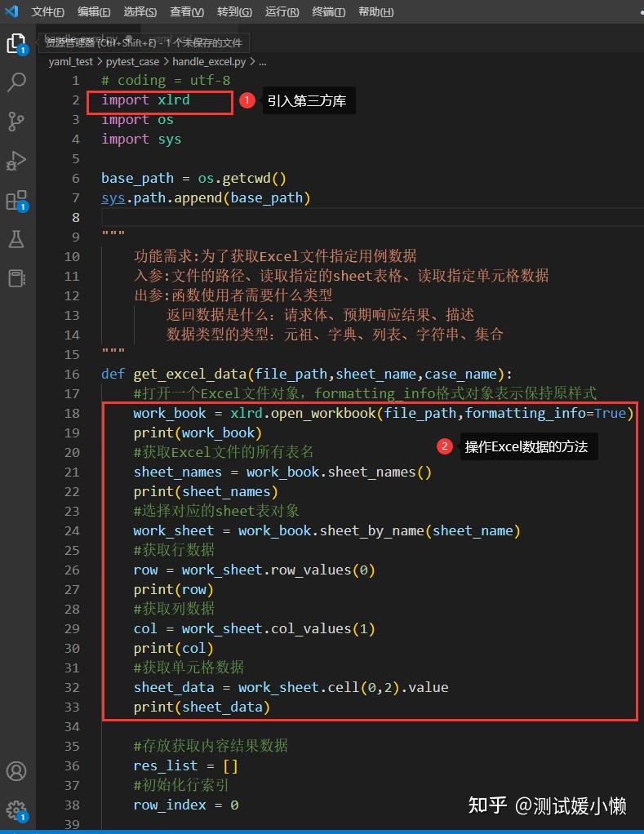Click 'open_workbook' call on line 18

323,413
